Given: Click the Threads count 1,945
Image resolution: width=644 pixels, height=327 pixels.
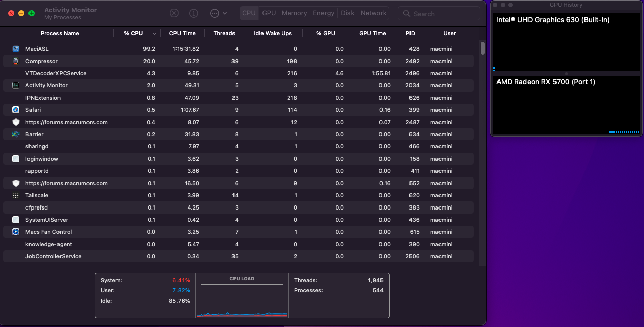Looking at the screenshot, I should click(x=375, y=280).
